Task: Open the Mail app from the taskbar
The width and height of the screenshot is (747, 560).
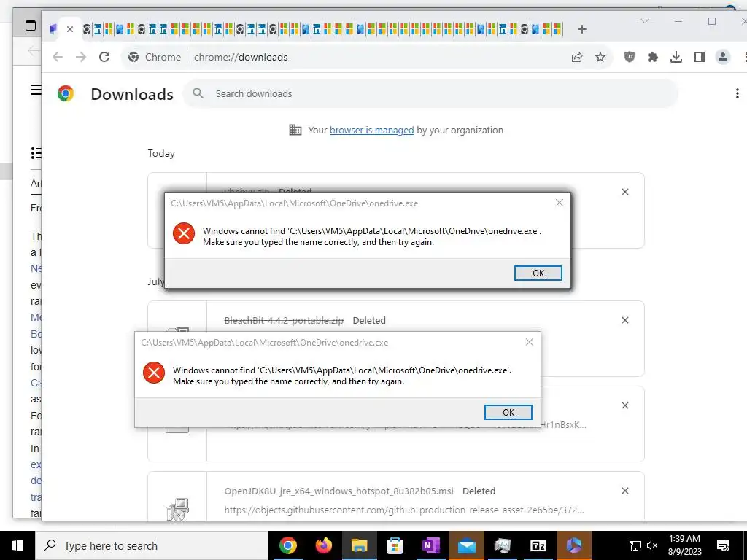Action: [466, 545]
